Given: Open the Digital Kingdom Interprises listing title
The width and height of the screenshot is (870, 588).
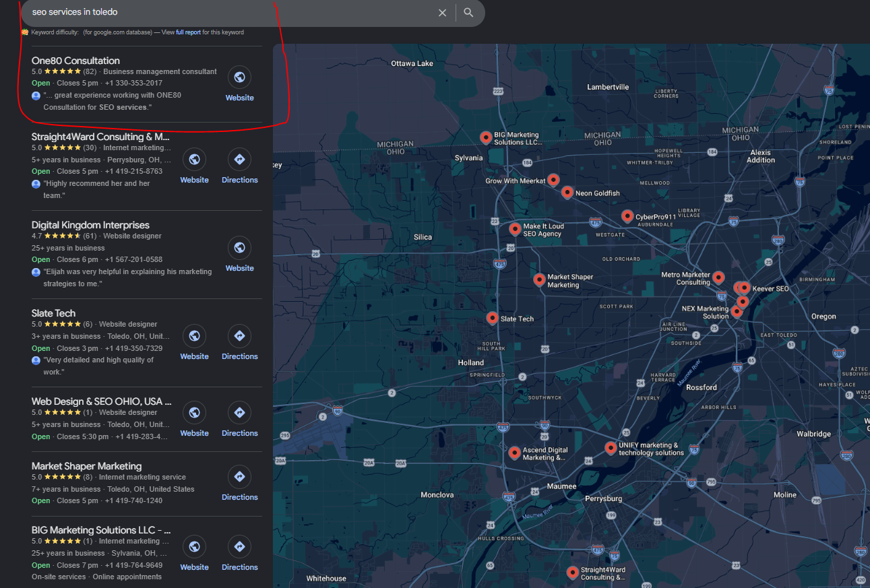Looking at the screenshot, I should [90, 225].
